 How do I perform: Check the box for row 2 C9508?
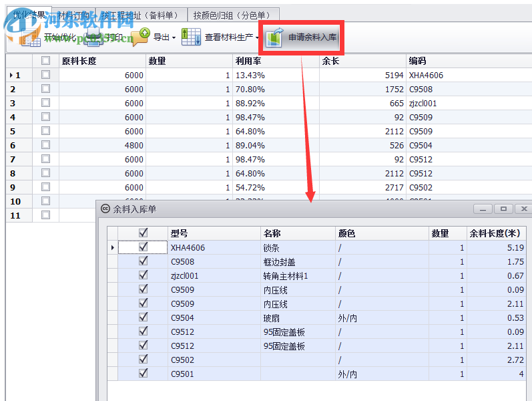pyautogui.click(x=45, y=89)
